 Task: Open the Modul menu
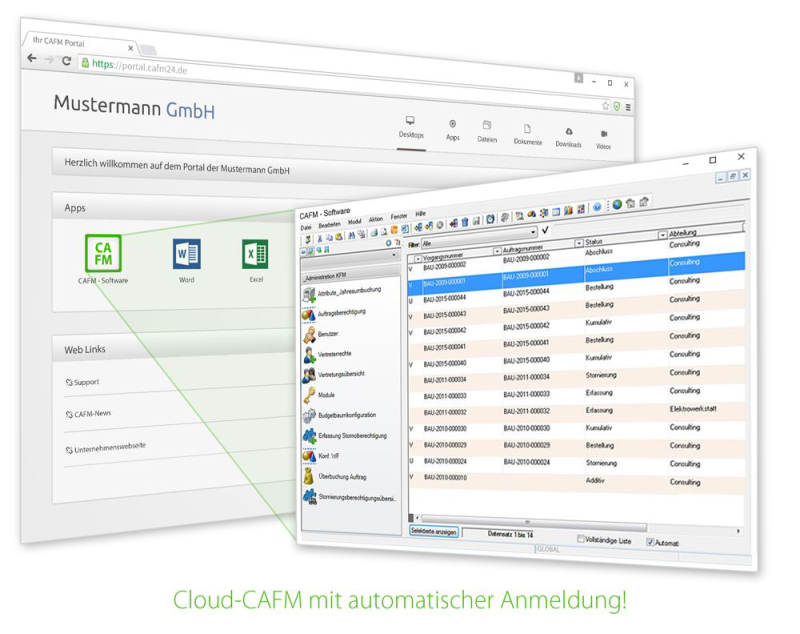pyautogui.click(x=355, y=222)
